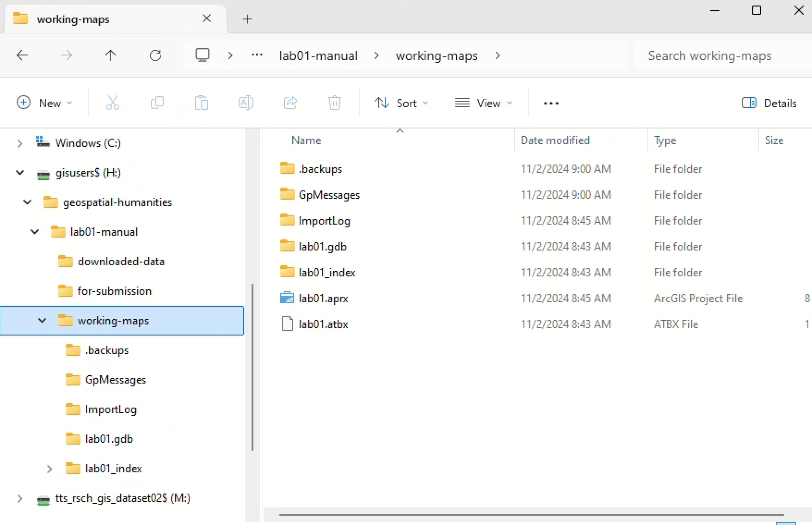812x525 pixels.
Task: Open the View dropdown menu
Action: 483,103
